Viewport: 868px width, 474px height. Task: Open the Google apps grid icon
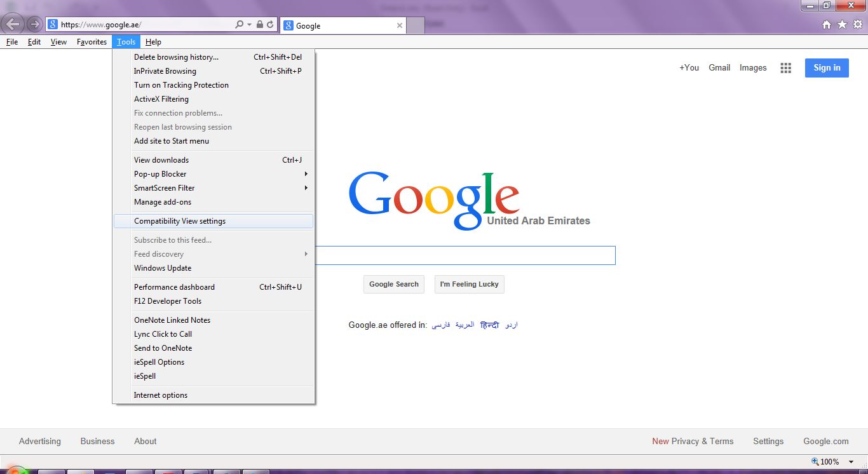(786, 68)
